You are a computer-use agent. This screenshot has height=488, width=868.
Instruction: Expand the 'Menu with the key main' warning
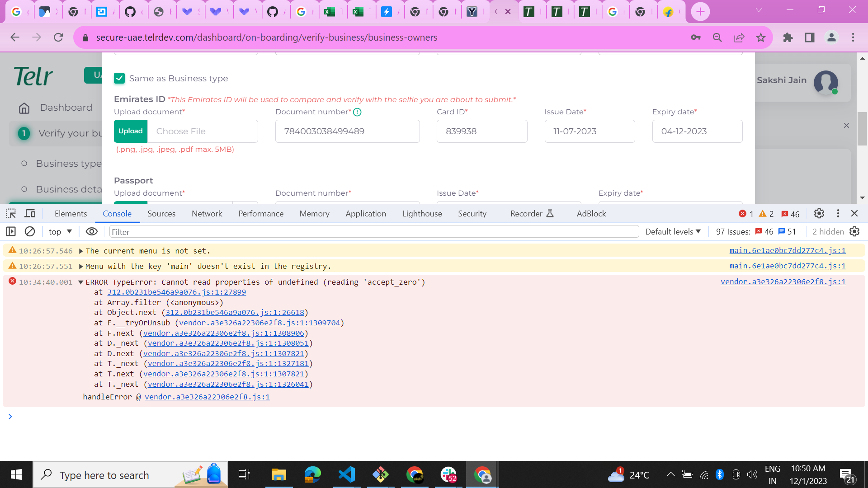tap(81, 266)
